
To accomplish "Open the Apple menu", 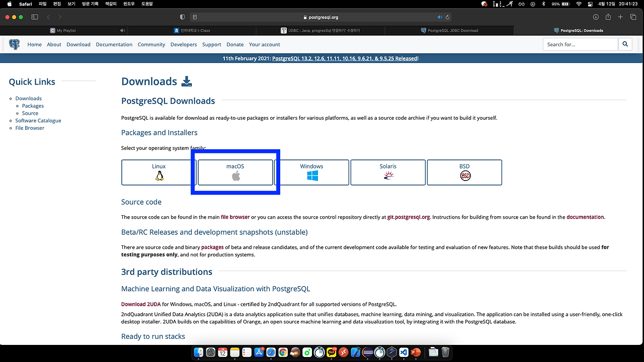I will click(9, 4).
